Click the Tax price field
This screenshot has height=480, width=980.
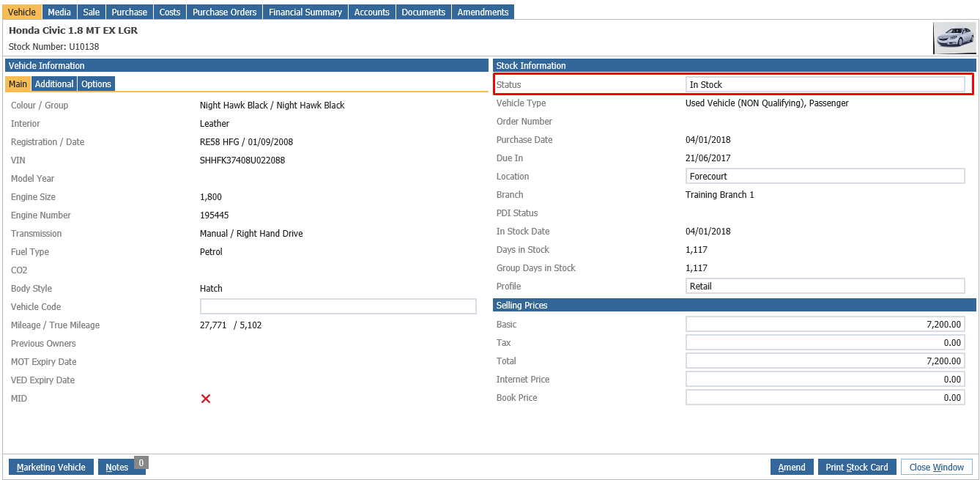pyautogui.click(x=825, y=343)
